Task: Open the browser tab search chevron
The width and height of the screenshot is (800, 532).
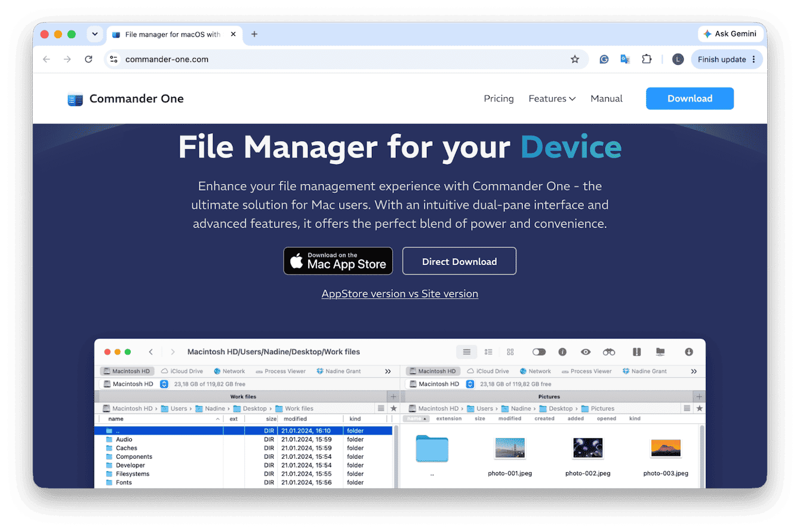Action: click(94, 34)
